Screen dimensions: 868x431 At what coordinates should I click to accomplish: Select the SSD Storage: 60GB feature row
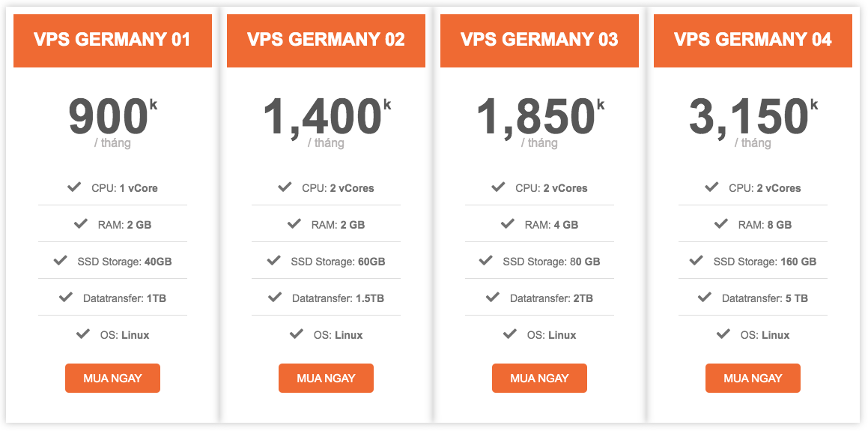(x=326, y=261)
